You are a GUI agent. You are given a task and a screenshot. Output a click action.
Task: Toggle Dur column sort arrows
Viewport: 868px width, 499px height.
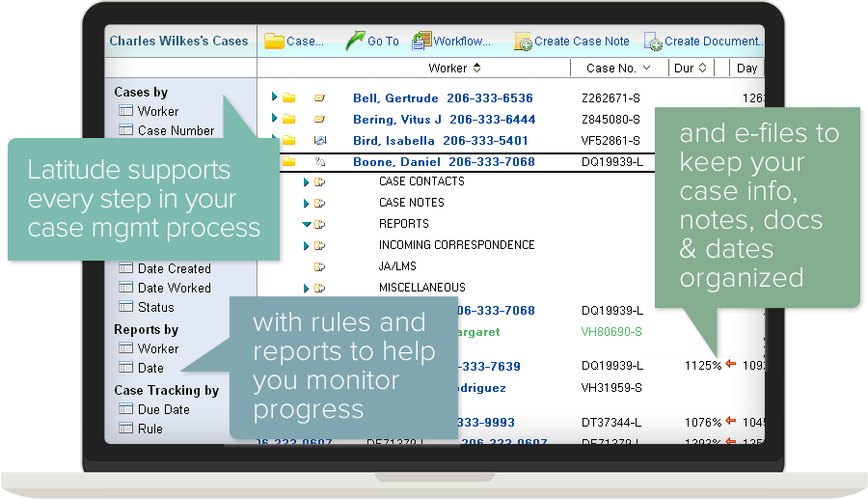coord(702,68)
